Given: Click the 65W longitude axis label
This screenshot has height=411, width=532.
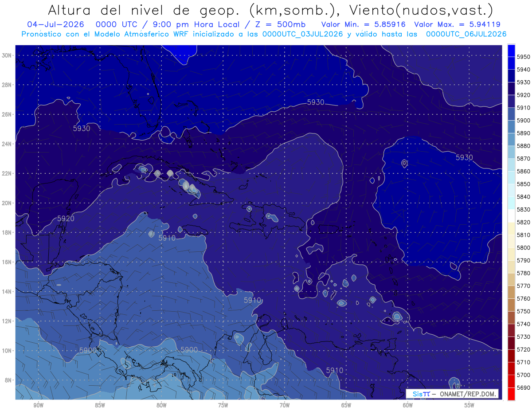Looking at the screenshot, I should [346, 405].
